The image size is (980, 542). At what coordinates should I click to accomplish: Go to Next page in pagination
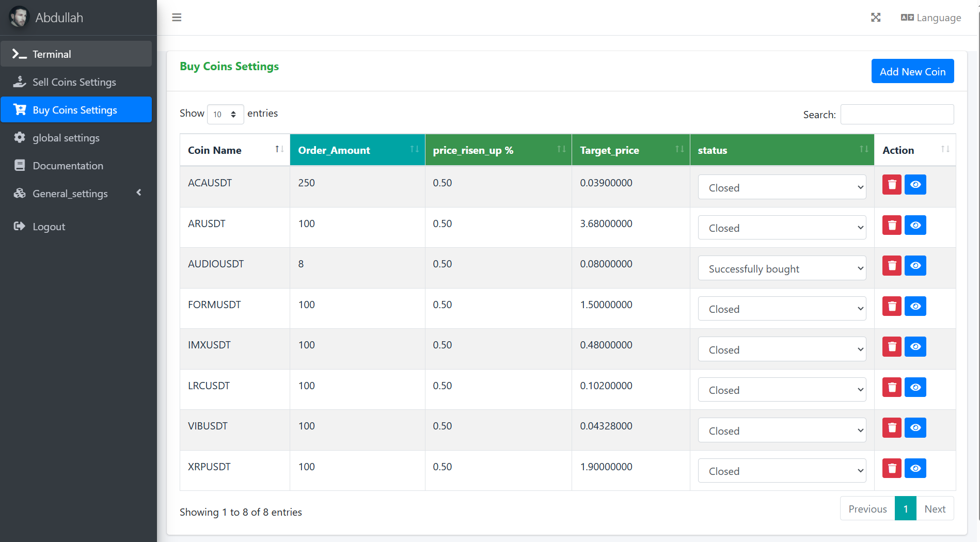[935, 509]
